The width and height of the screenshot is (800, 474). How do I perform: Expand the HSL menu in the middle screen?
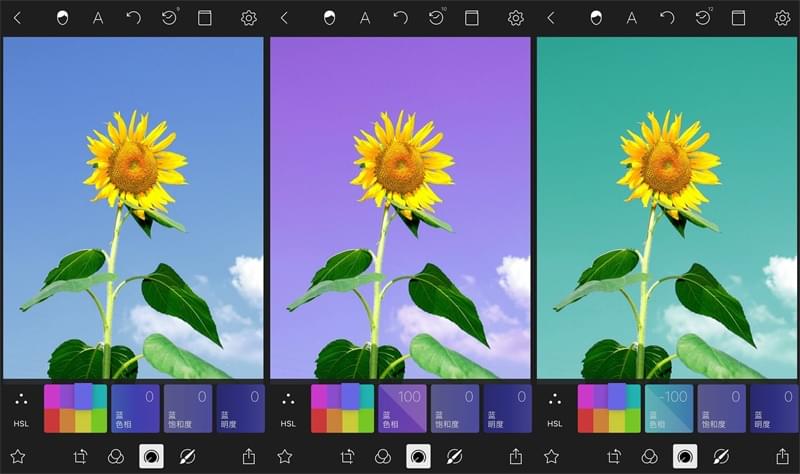[288, 408]
